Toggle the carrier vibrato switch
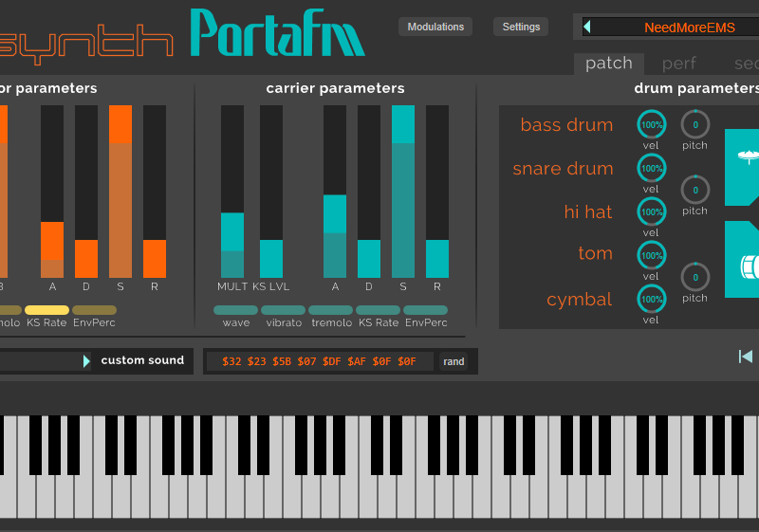Screen dimensions: 759x532 283,310
